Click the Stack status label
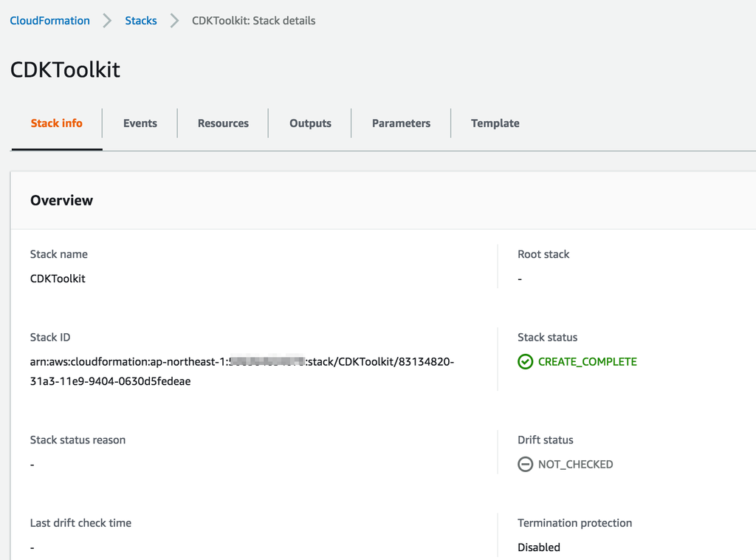Viewport: 756px width, 560px height. coord(547,337)
